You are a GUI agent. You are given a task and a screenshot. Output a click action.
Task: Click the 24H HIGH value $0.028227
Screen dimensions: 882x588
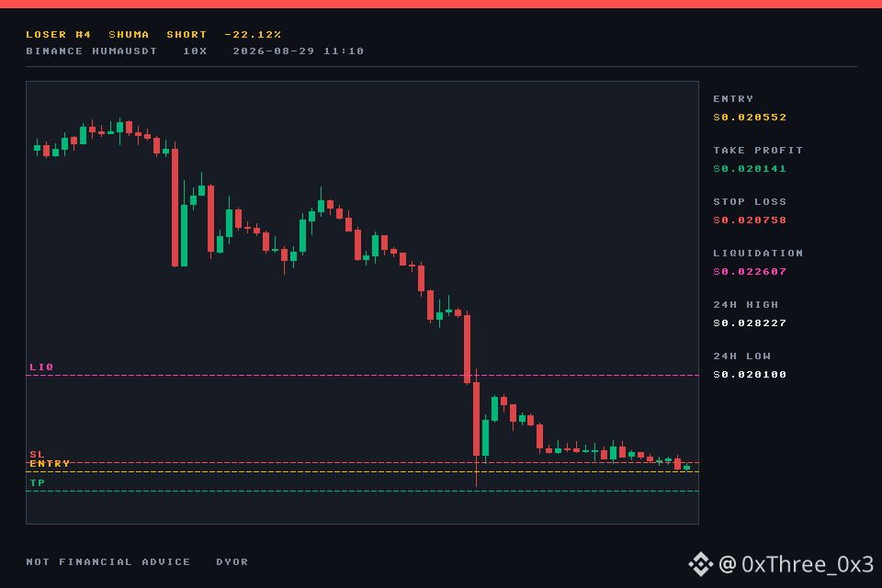[x=750, y=323]
